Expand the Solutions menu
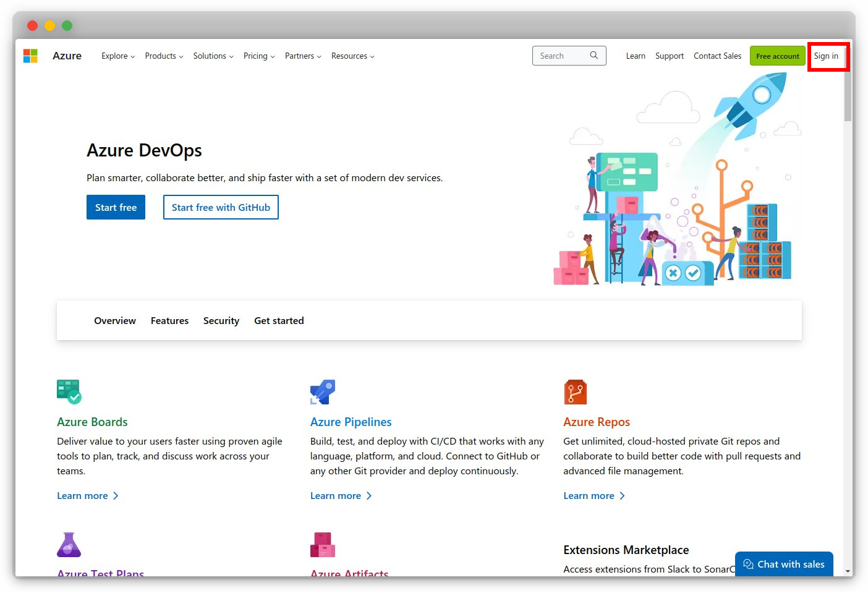868x593 pixels. click(x=213, y=56)
